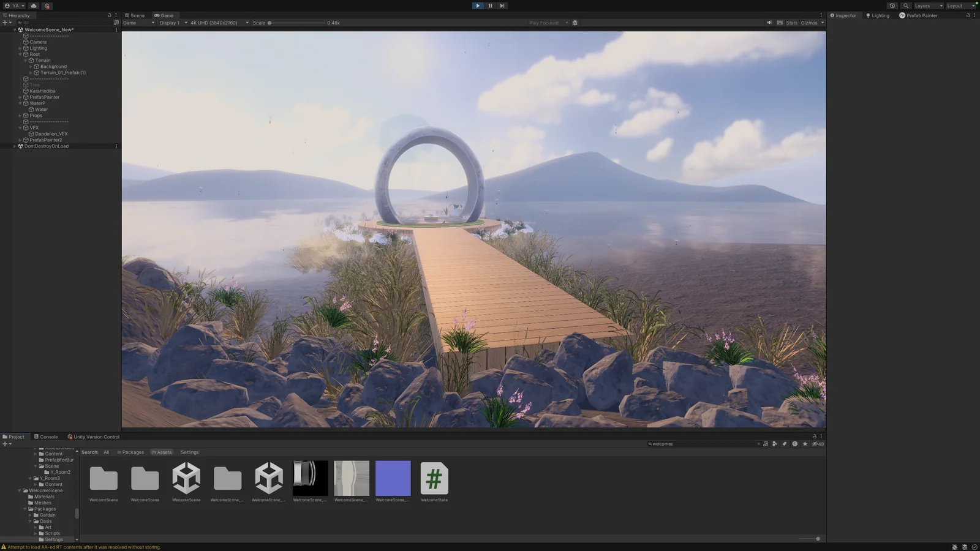Select the Game view tab
This screenshot has height=551, width=980.
(x=164, y=15)
